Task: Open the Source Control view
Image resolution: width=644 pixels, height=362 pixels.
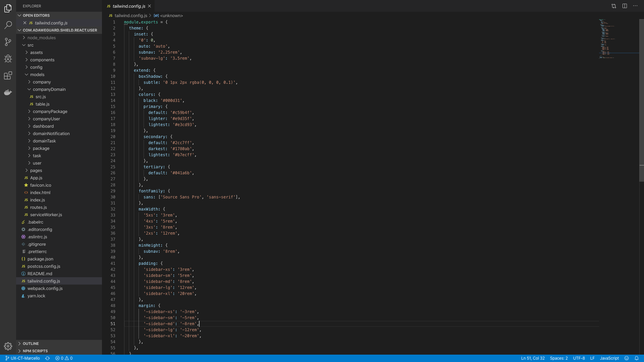Action: (x=8, y=42)
